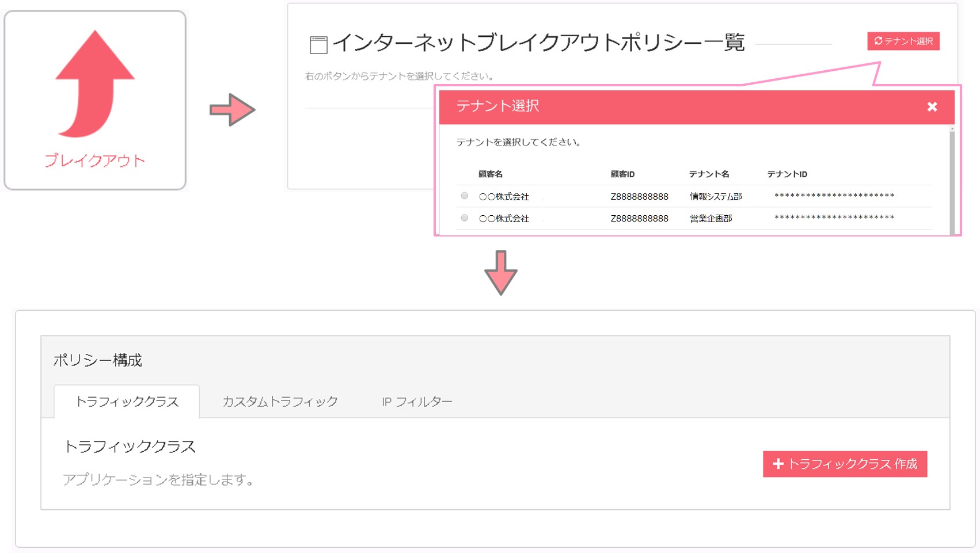This screenshot has height=553, width=980.
Task: Close the テナント選択 dialog with X
Action: [x=932, y=106]
